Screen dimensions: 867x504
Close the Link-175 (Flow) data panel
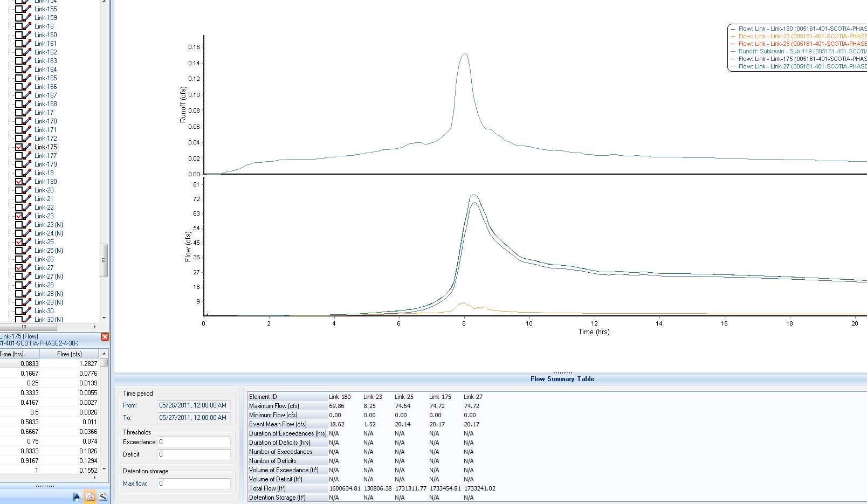tap(105, 336)
